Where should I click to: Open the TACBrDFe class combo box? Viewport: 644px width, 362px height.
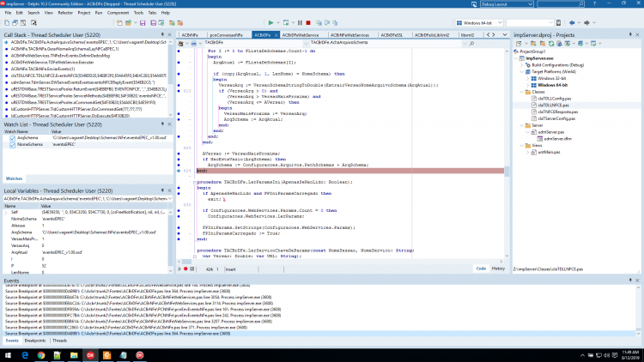pos(305,43)
